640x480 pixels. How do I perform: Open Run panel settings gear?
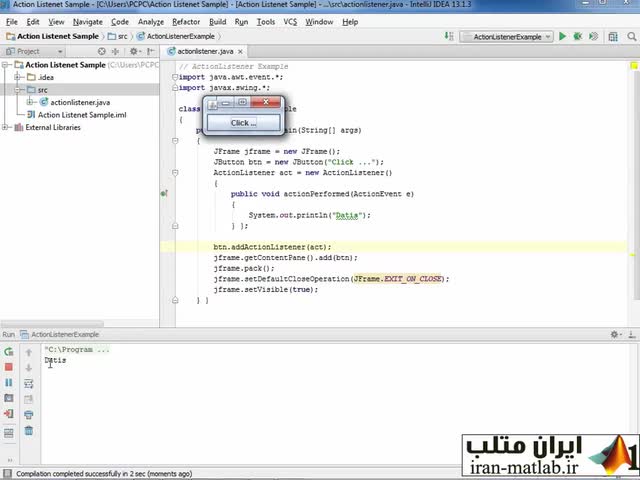point(615,334)
